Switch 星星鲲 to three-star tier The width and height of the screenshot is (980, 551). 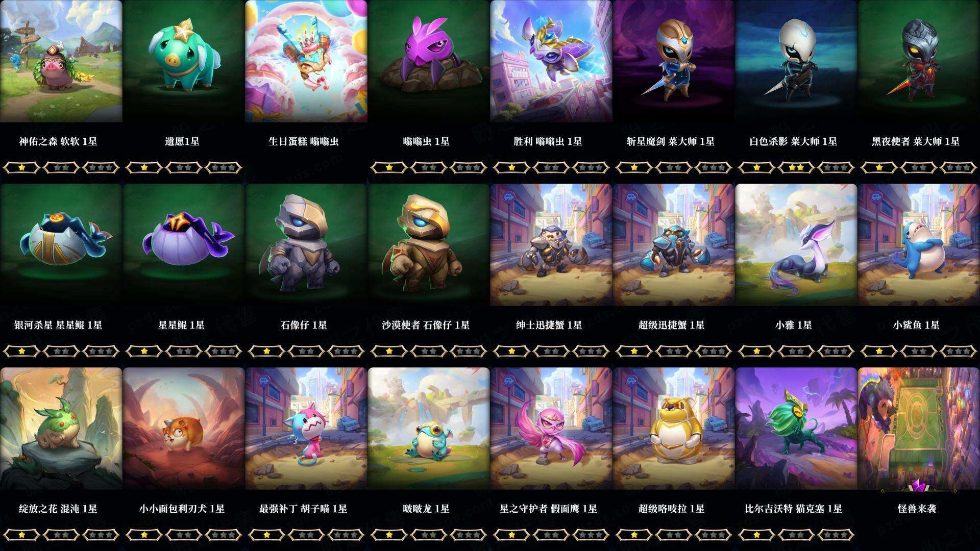[223, 351]
